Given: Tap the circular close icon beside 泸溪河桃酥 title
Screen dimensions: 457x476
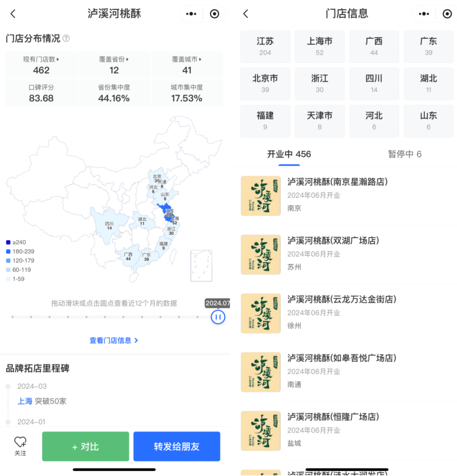Looking at the screenshot, I should [x=215, y=14].
